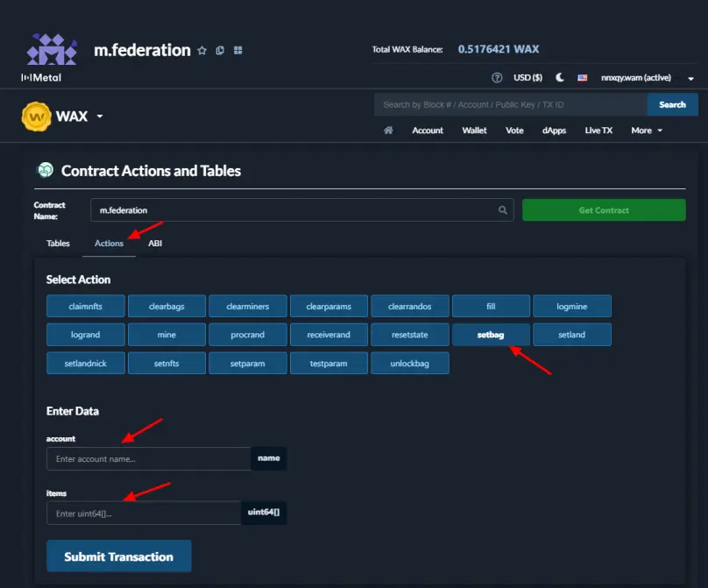Screen dimensions: 708x588
Task: Switch to the Actions tab
Action: coord(109,244)
